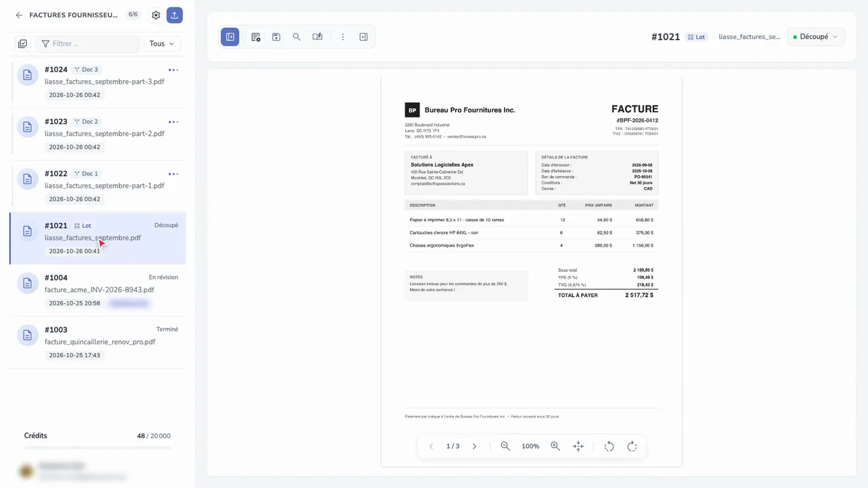Click file name liasse_factures_se… in header
The image size is (868, 488).
tap(749, 37)
